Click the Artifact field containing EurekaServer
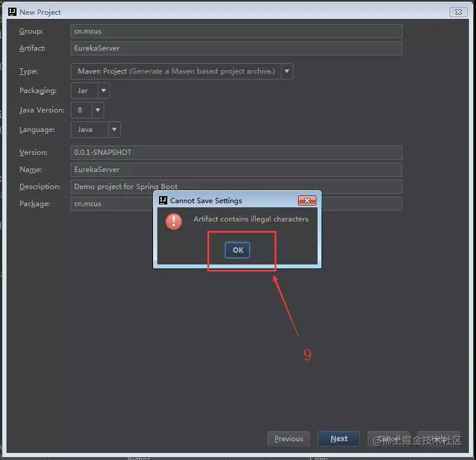Viewport: 476px width, 460px height. point(236,48)
